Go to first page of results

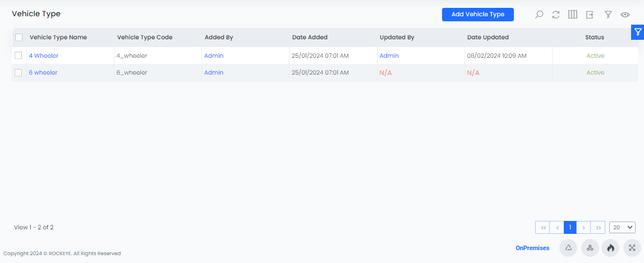click(542, 227)
